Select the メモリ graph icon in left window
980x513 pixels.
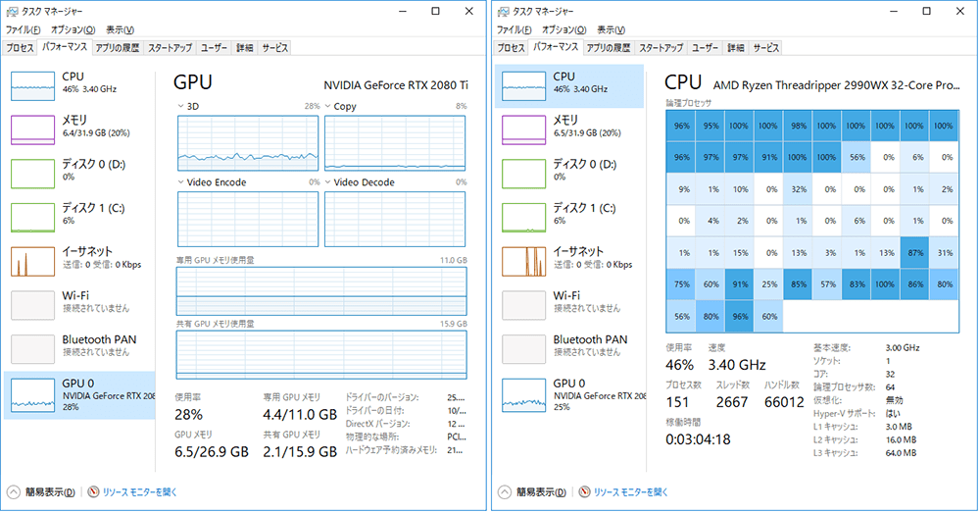point(32,129)
